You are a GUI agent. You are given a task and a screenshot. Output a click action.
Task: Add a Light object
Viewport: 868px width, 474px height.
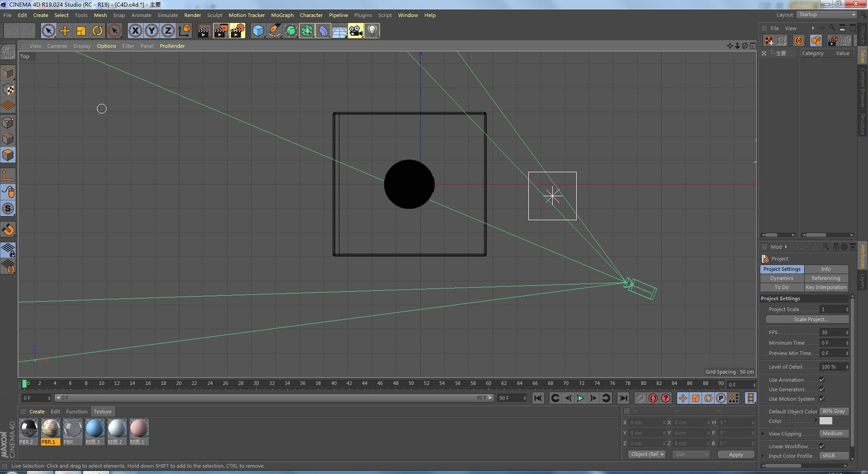coord(372,31)
